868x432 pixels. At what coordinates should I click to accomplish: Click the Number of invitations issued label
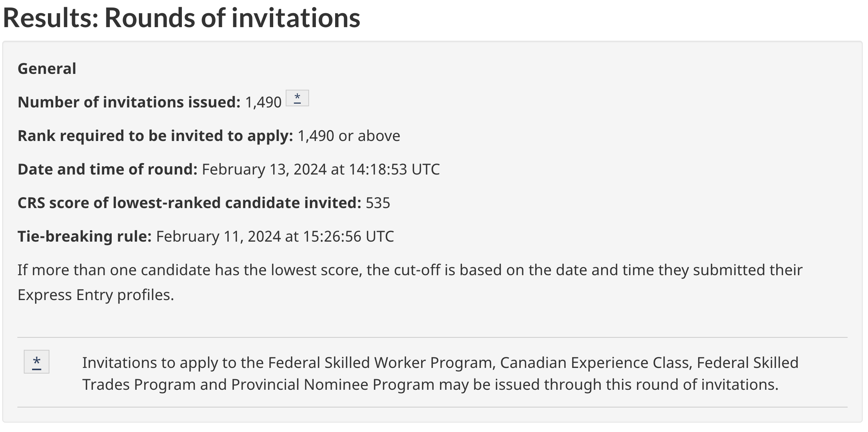click(x=129, y=102)
